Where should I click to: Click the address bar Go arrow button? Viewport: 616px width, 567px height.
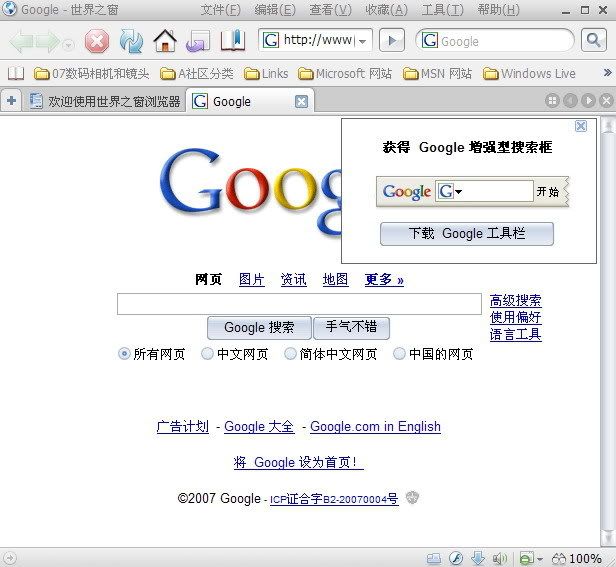[x=392, y=40]
